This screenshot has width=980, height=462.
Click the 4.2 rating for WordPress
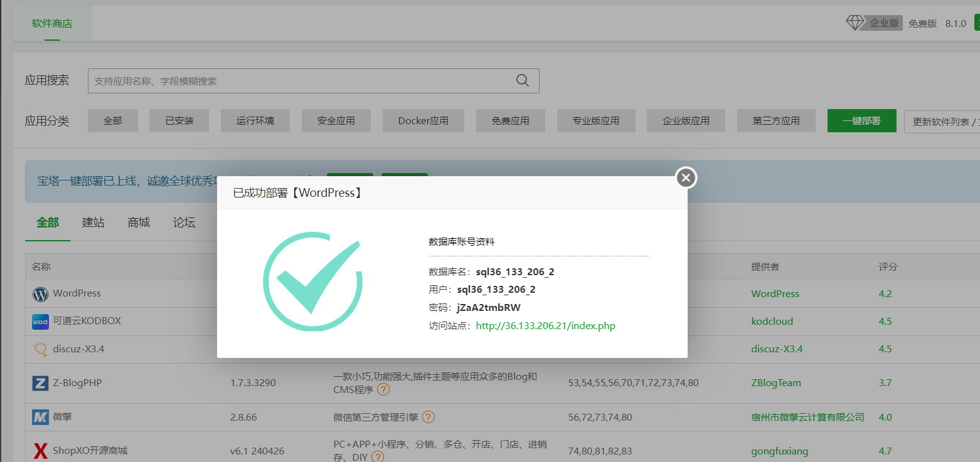[x=885, y=293]
